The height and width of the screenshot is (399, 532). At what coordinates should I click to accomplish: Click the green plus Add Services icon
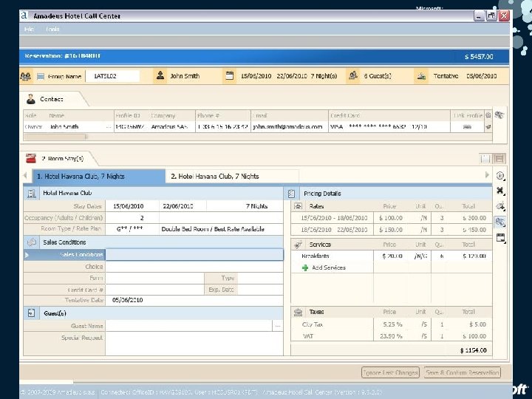coord(305,267)
